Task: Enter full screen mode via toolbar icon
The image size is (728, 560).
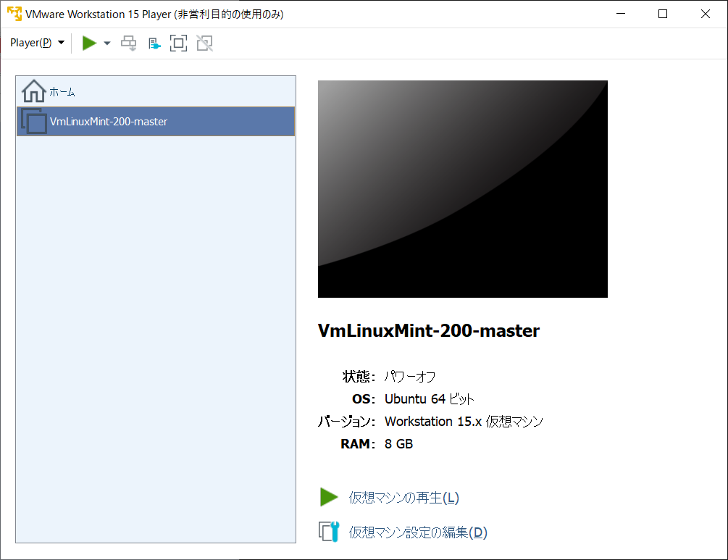Action: 179,43
